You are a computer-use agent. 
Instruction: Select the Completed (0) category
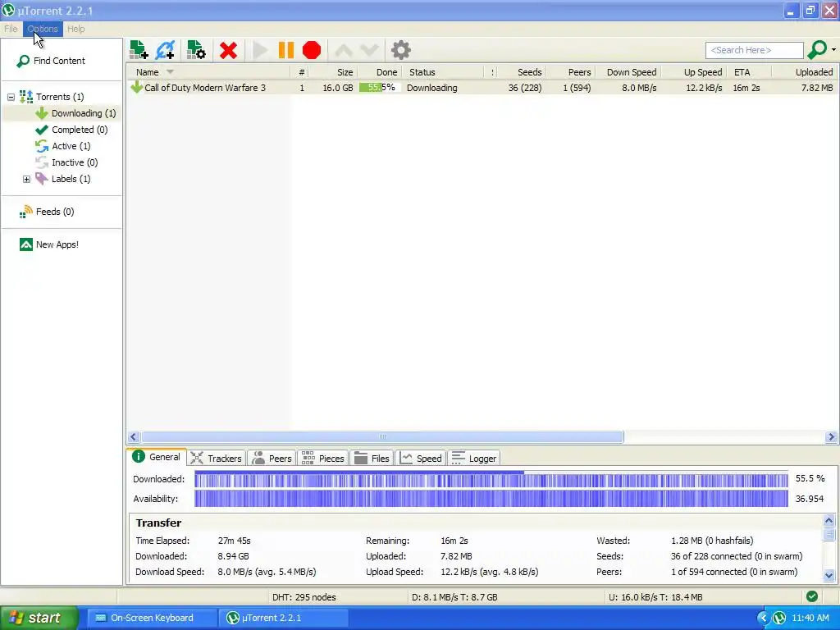coord(71,130)
